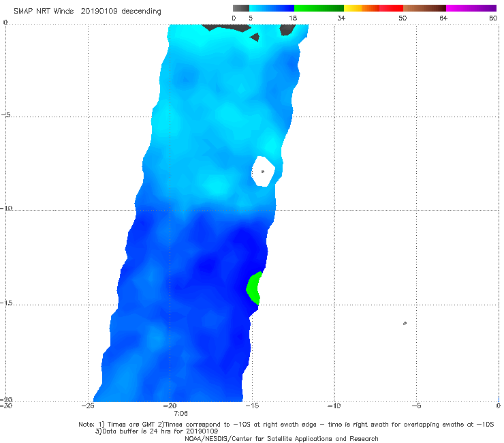
Task: Click the title text 'SMAP NRT Winds'
Action: pos(44,11)
